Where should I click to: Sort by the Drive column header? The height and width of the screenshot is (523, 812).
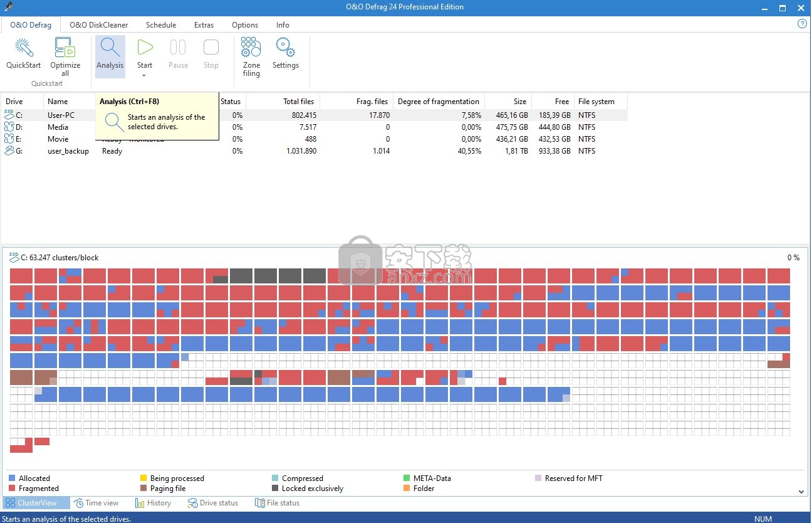tap(23, 102)
